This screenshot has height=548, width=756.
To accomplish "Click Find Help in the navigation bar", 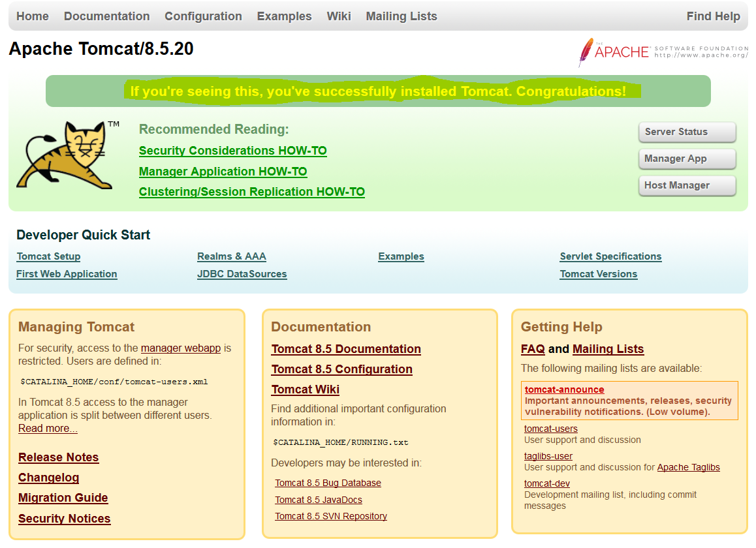I will coord(713,16).
